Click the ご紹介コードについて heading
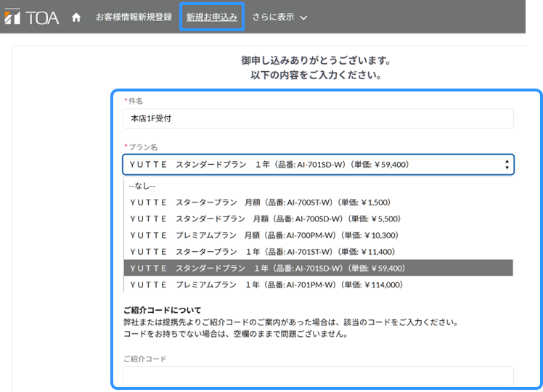 click(162, 310)
